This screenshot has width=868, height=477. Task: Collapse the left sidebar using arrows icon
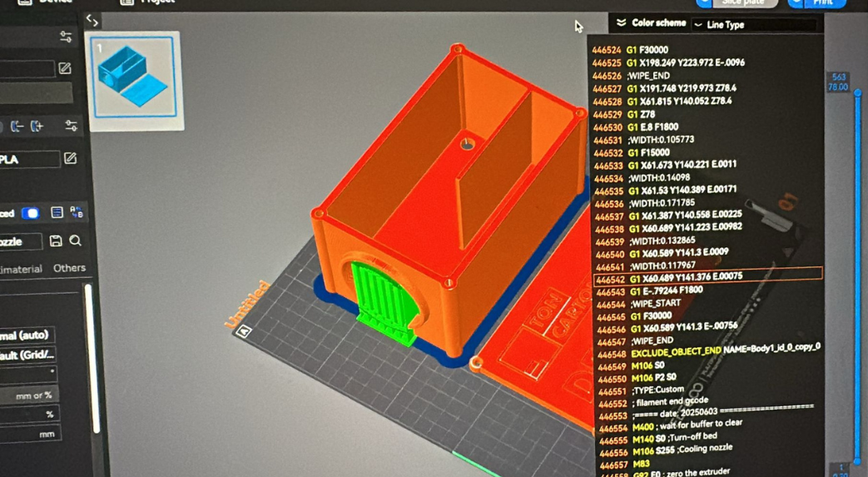(x=92, y=21)
